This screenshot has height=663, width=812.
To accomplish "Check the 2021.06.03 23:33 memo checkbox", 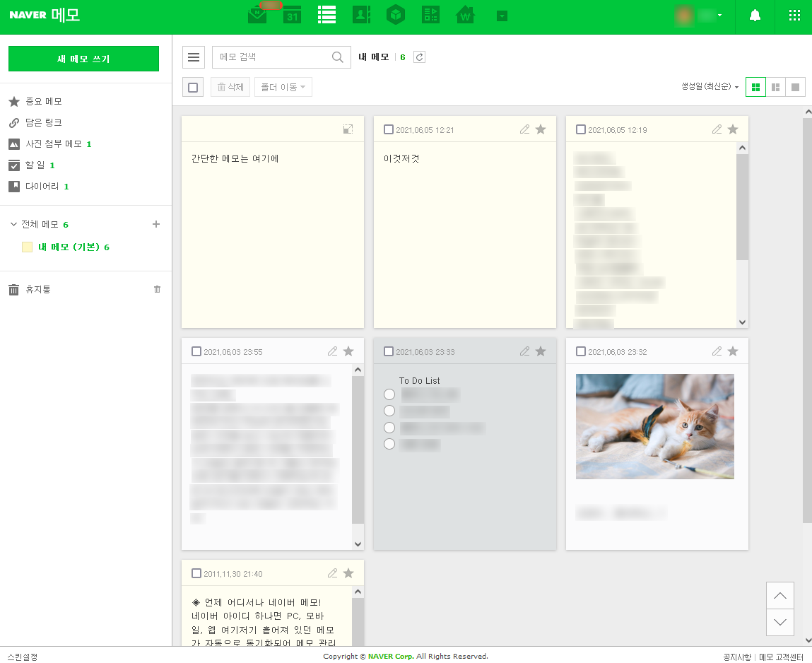I will pyautogui.click(x=389, y=351).
